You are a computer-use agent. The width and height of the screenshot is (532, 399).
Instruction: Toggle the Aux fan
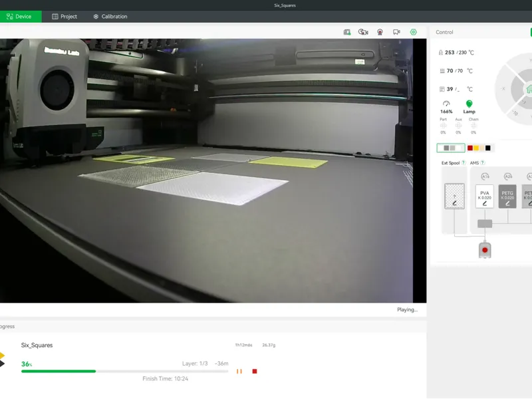(458, 126)
